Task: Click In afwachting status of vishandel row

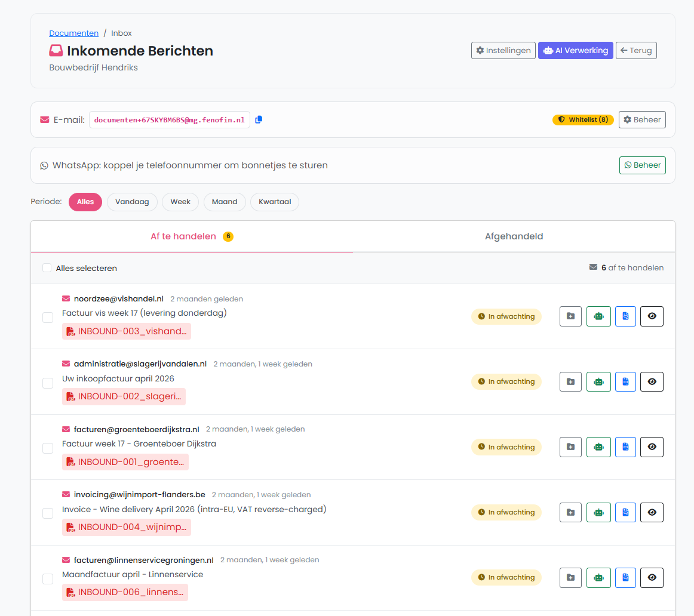Action: [506, 316]
